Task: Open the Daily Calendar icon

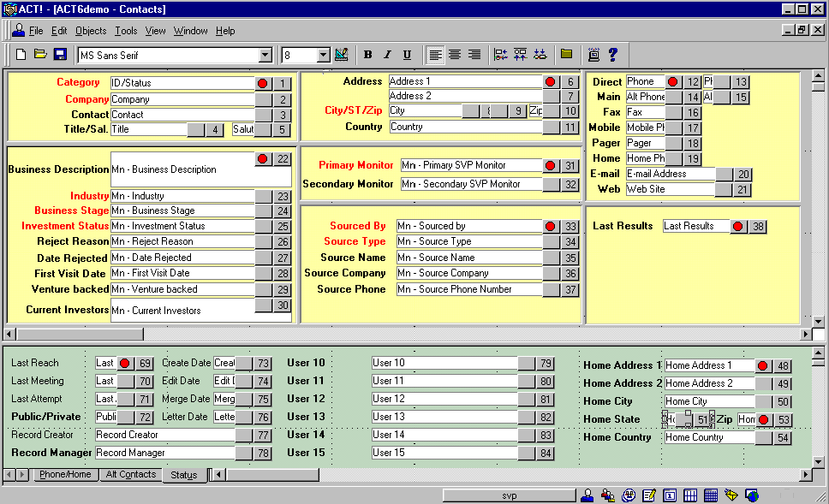Action: coord(670,495)
